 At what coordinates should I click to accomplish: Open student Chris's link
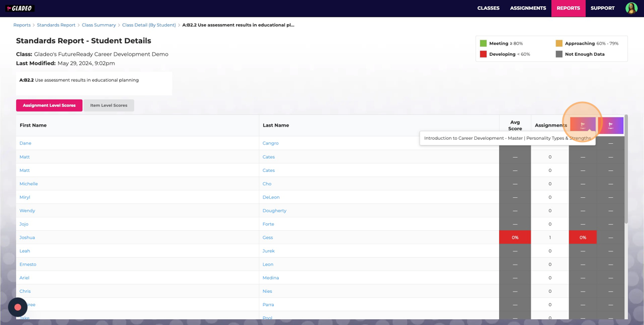[25, 291]
